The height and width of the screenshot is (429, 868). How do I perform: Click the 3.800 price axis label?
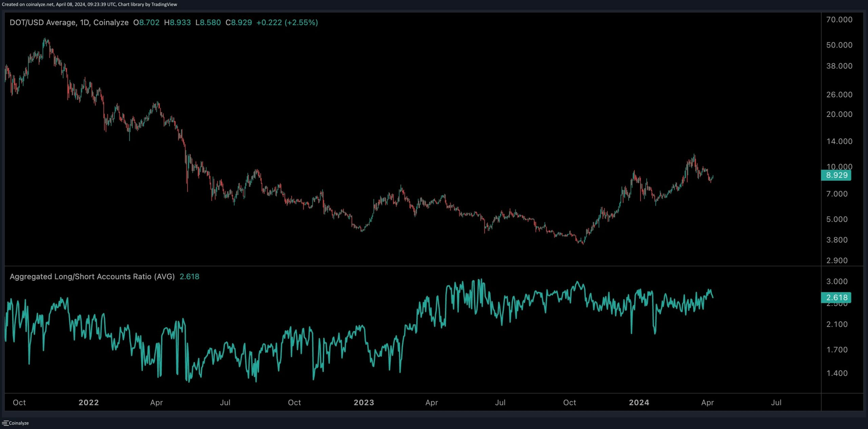click(837, 240)
